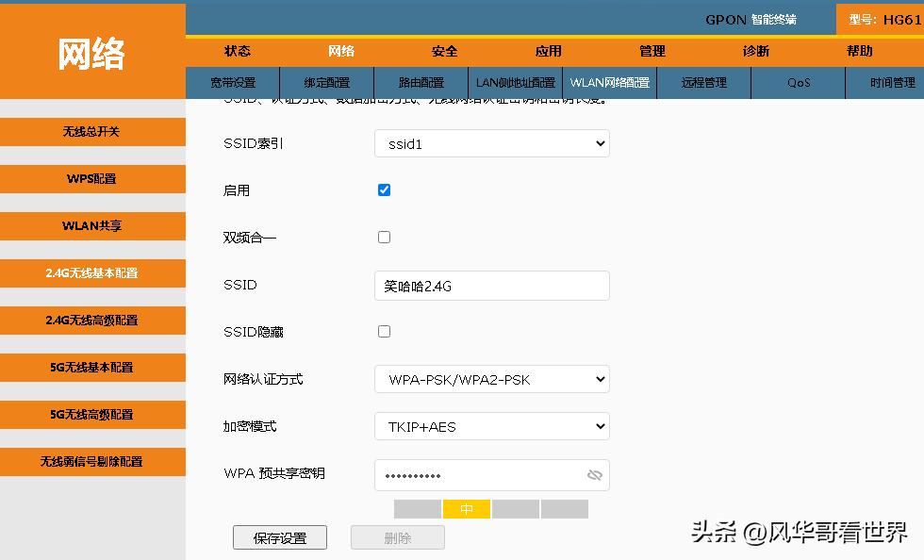Enable the 启用 checkbox
This screenshot has width=924, height=560.
[x=384, y=189]
